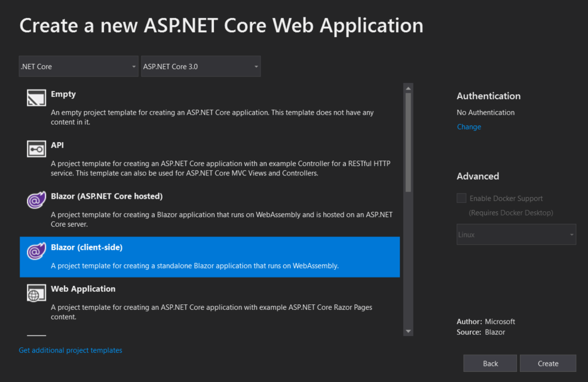Click the Create button
This screenshot has height=382, width=588.
click(548, 363)
